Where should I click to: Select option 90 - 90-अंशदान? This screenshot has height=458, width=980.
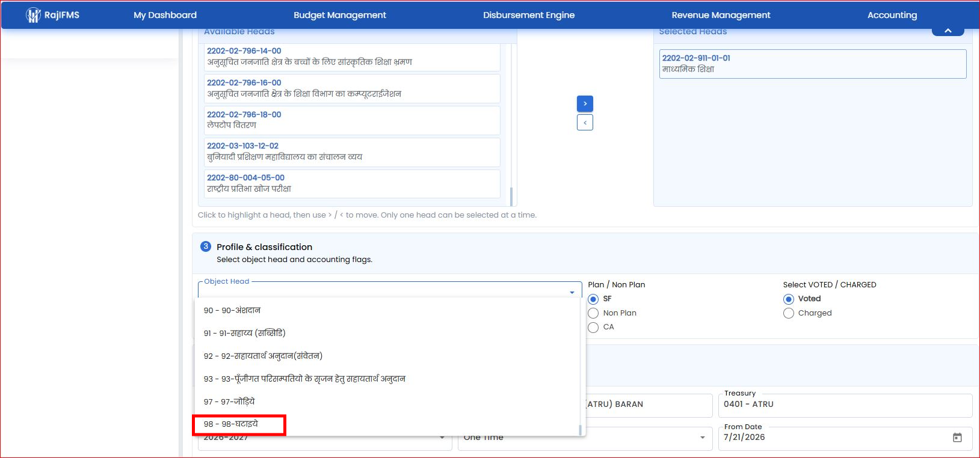386,310
